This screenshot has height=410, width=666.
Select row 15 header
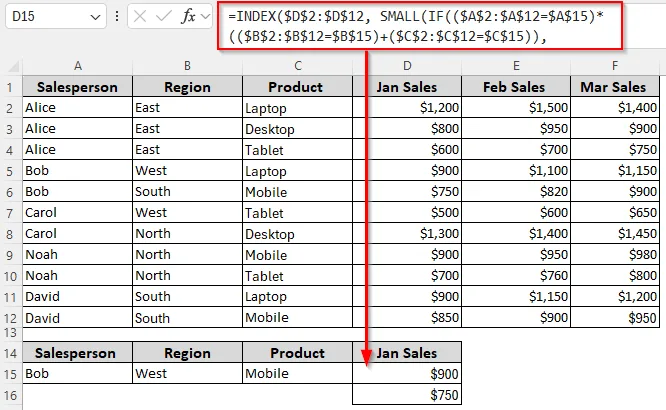pos(11,374)
